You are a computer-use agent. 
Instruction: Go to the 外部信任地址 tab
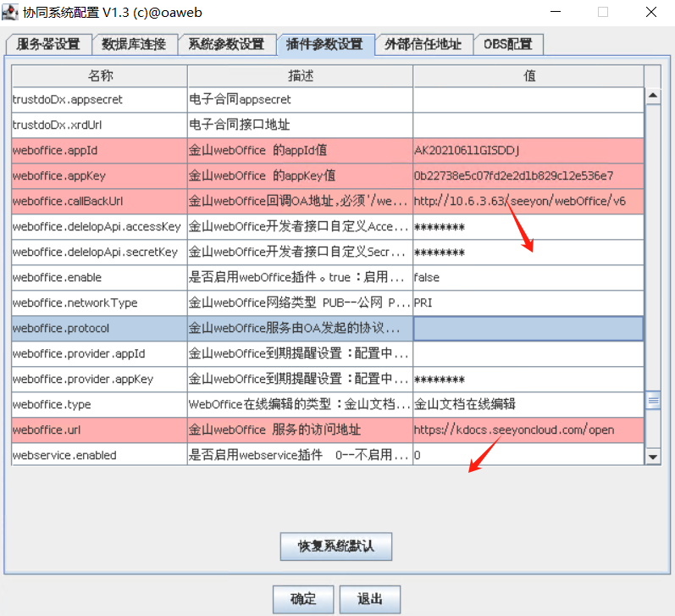(x=423, y=44)
